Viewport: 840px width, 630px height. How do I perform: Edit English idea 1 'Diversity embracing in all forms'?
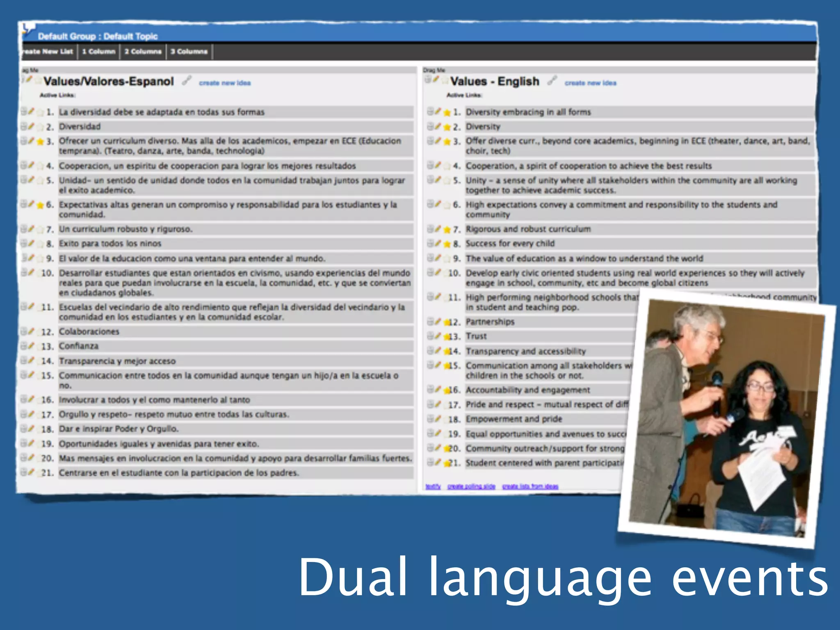point(438,111)
